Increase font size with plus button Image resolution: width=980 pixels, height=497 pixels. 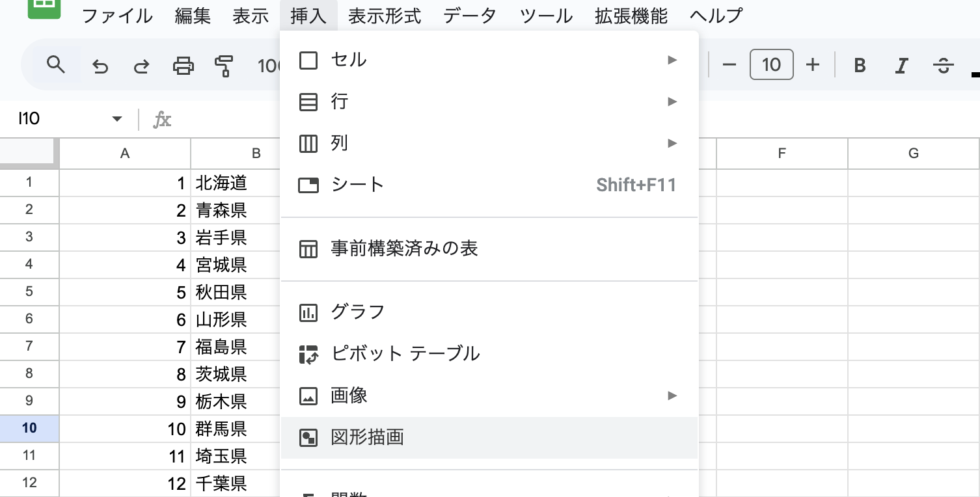point(812,65)
